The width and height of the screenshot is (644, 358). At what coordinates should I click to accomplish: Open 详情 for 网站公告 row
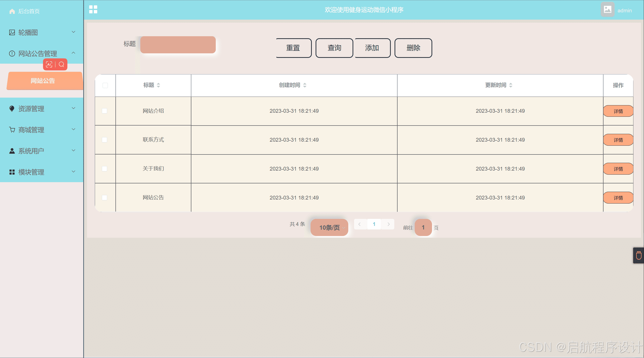pyautogui.click(x=618, y=198)
